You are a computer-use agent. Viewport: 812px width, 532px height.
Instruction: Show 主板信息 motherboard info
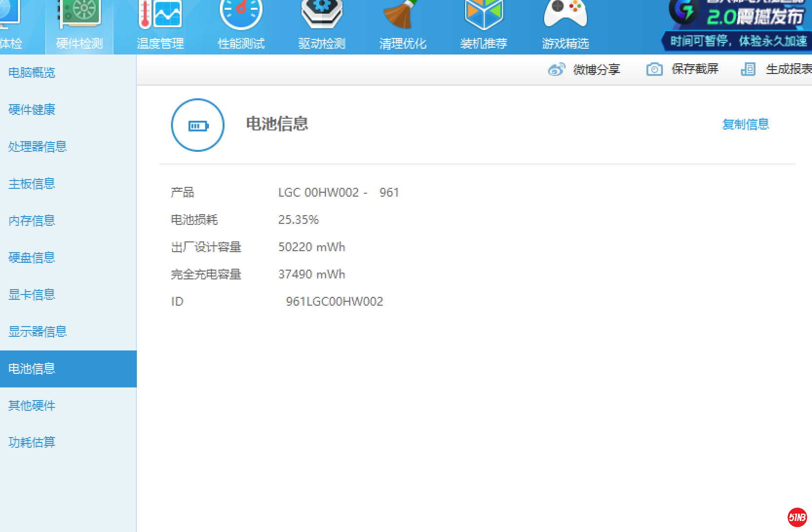coord(68,183)
